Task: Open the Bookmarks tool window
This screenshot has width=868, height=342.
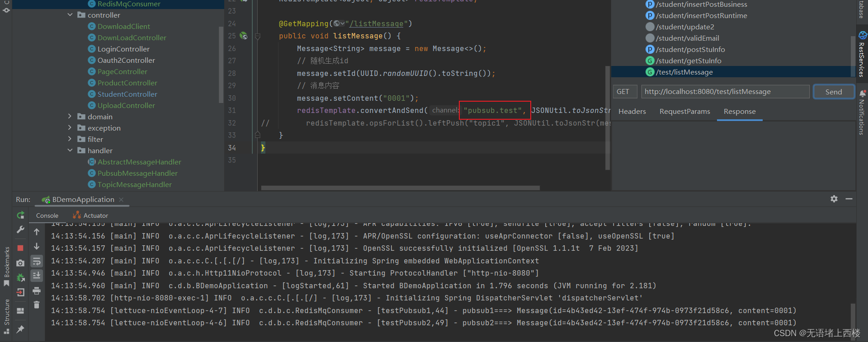Action: pos(6,267)
